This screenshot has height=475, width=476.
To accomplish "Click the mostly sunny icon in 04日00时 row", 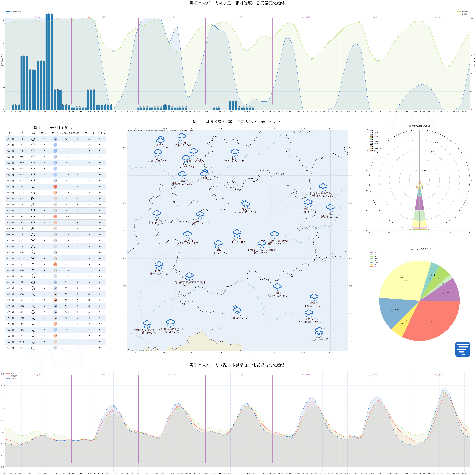I will click(x=33, y=270).
